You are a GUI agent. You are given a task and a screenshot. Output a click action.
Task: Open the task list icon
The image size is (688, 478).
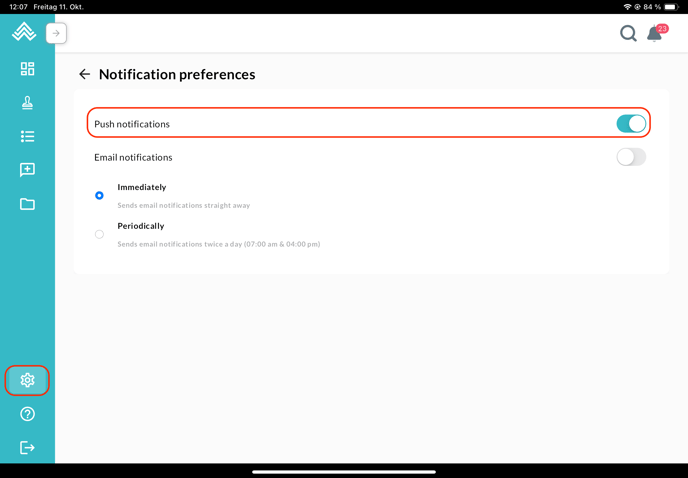(x=27, y=136)
